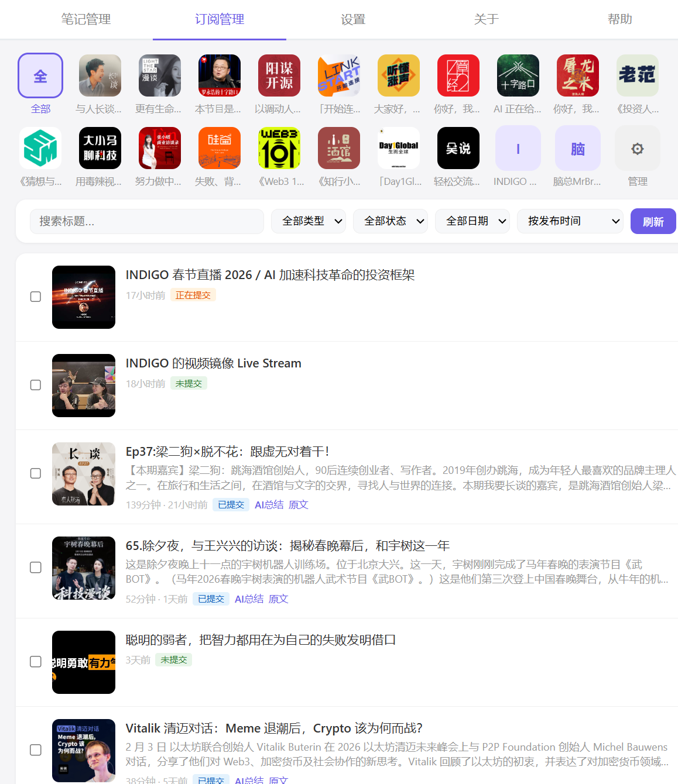Check the Ep37 梁二狗 episode checkbox
The image size is (678, 784).
pos(36,473)
